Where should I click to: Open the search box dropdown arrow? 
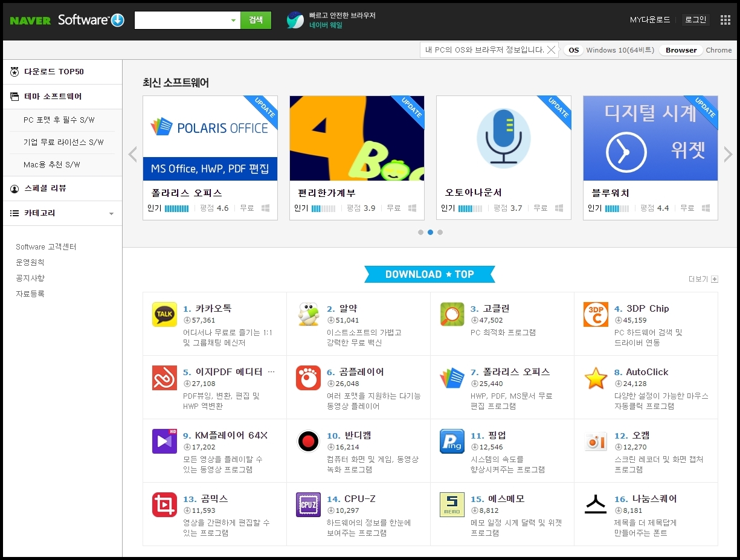click(x=234, y=21)
